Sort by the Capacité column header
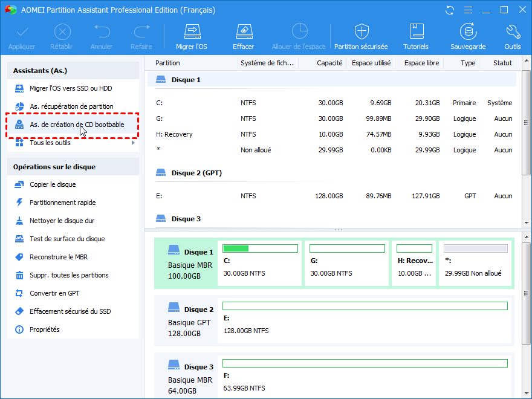The height and width of the screenshot is (399, 532). click(329, 63)
